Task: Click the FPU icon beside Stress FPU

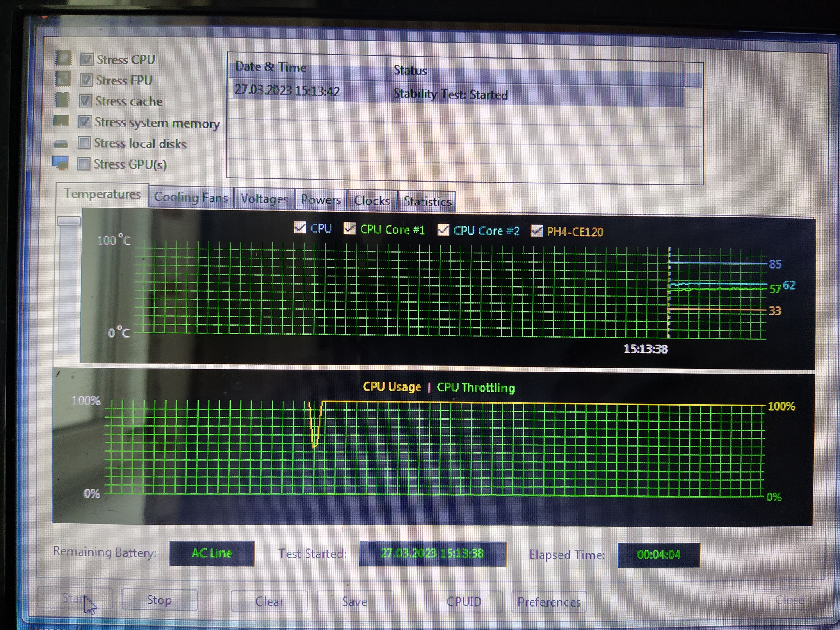Action: click(x=63, y=79)
